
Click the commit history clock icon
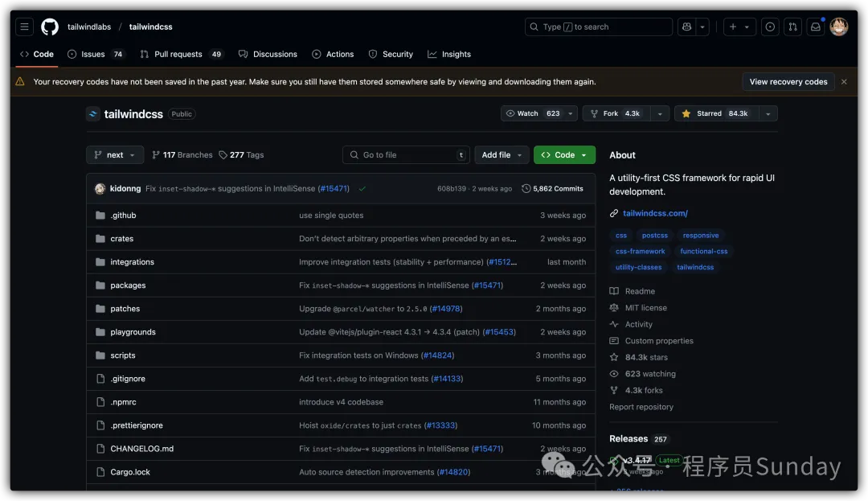click(526, 189)
